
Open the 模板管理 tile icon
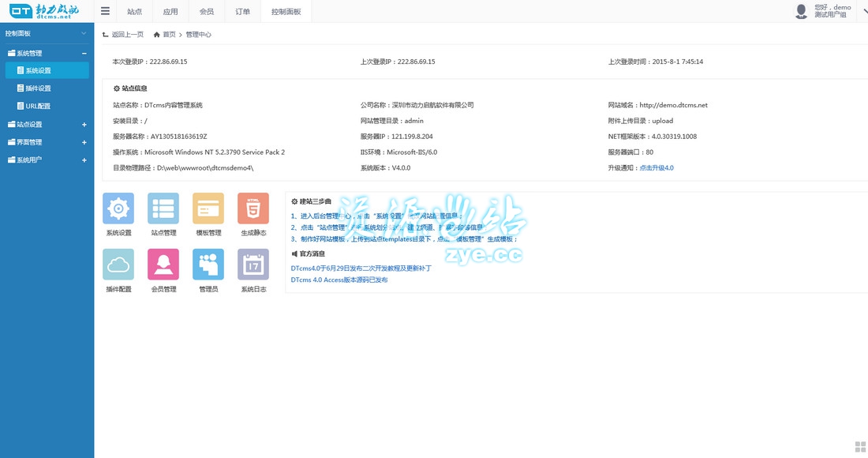[208, 208]
